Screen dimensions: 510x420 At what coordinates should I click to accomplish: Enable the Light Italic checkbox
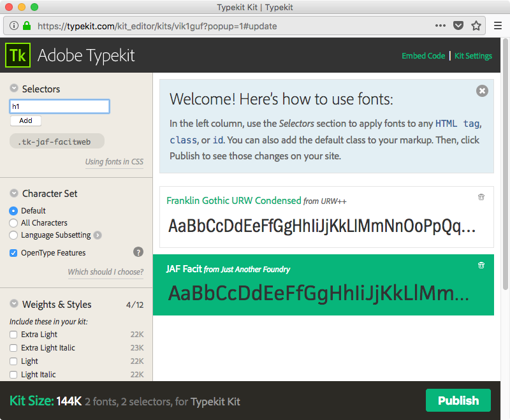click(13, 375)
